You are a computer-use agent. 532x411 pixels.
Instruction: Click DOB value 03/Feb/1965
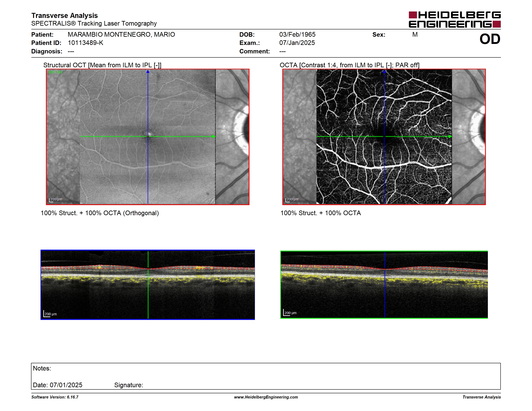tap(297, 35)
